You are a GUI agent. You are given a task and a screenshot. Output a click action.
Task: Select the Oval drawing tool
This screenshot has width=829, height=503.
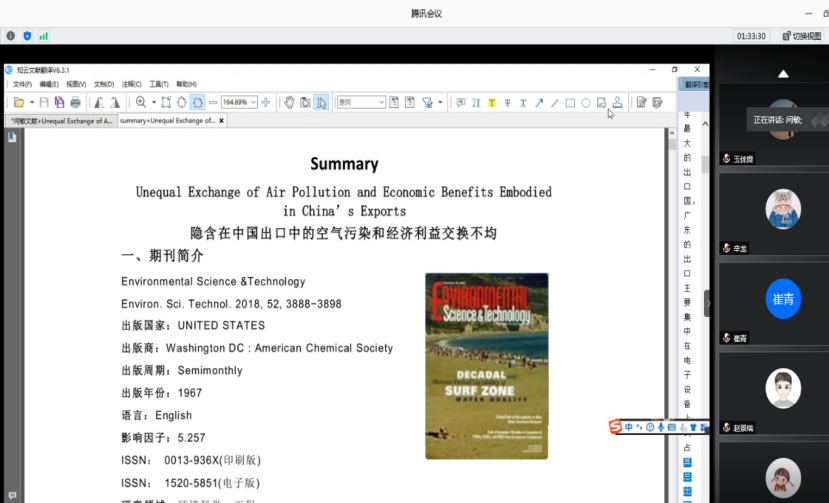pyautogui.click(x=586, y=102)
